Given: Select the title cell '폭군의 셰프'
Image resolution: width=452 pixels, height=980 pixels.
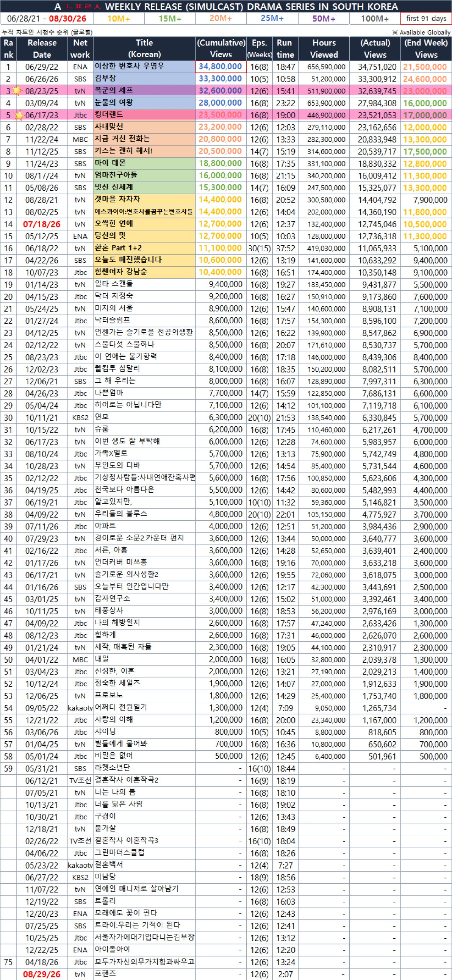Looking at the screenshot, I should [x=144, y=90].
